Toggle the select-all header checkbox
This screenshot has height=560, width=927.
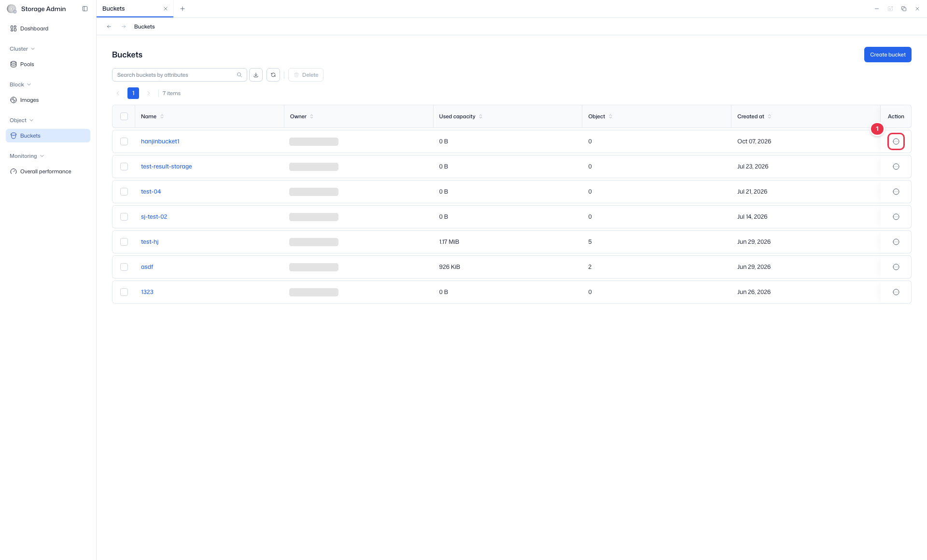(124, 116)
